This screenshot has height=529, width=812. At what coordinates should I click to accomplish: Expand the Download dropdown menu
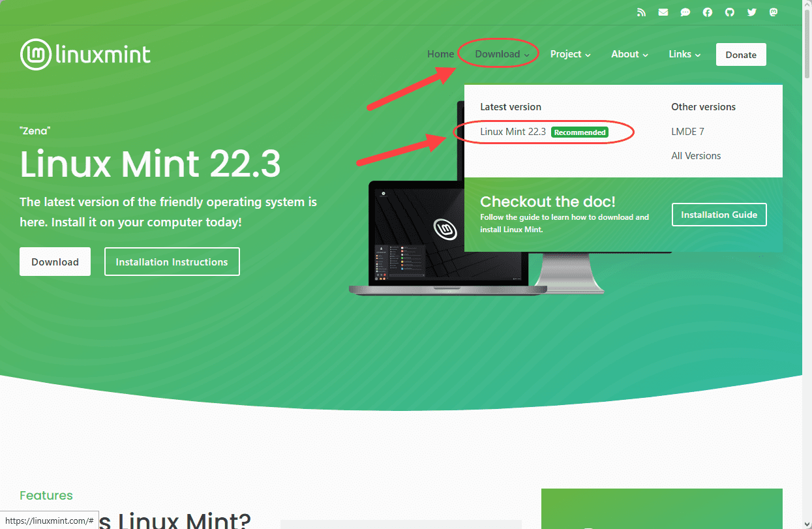pos(502,54)
